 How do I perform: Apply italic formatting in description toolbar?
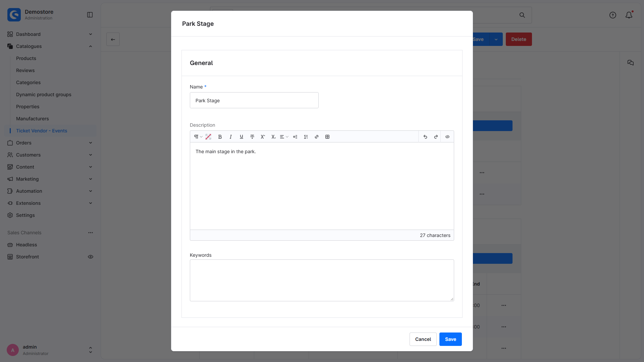(231, 137)
